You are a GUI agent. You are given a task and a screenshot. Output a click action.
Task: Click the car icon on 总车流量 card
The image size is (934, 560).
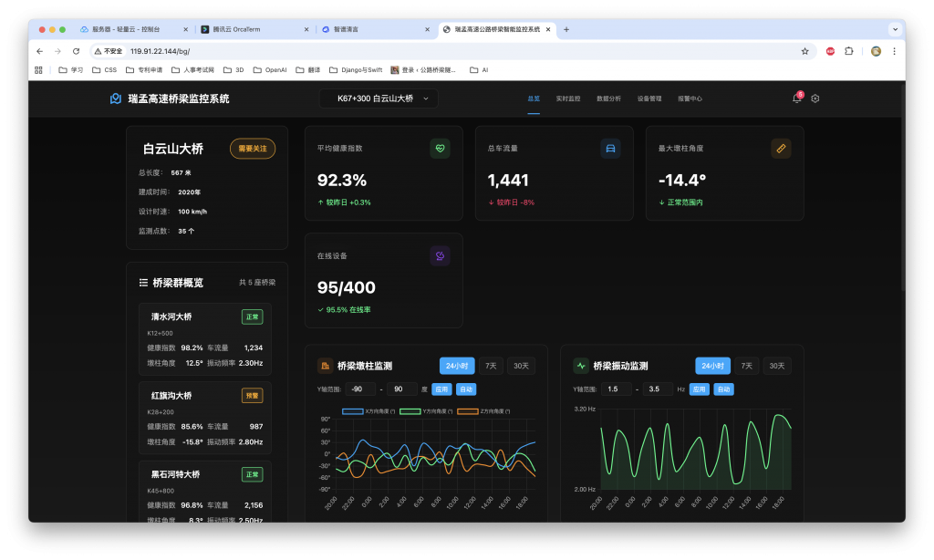pos(610,149)
